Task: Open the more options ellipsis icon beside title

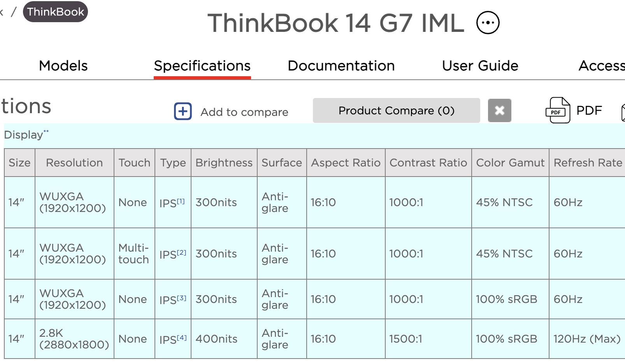Action: pyautogui.click(x=488, y=23)
